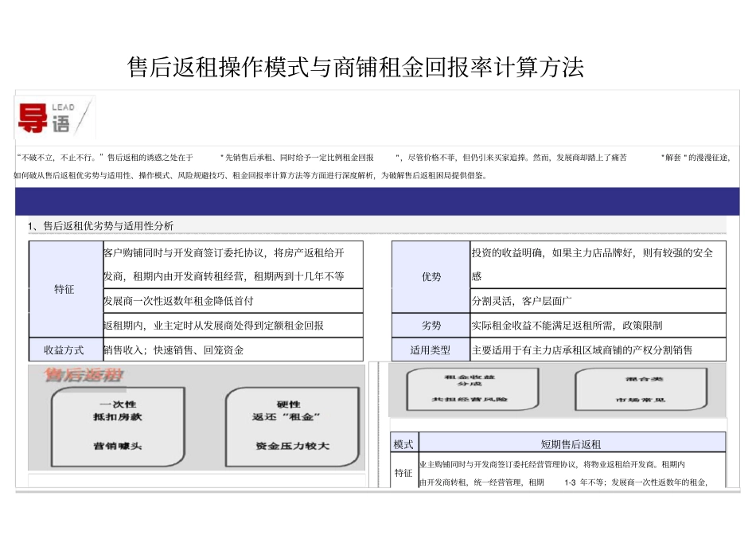Select the upper 特征 table header cell
The height and width of the screenshot is (535, 756).
coord(64,289)
